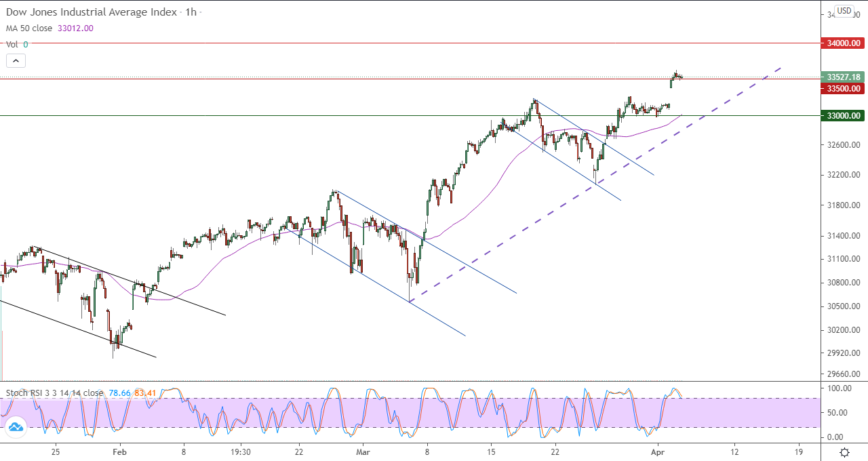Viewport: 868px width, 461px height.
Task: Click the 1h timeframe label in the title
Action: [x=191, y=12]
